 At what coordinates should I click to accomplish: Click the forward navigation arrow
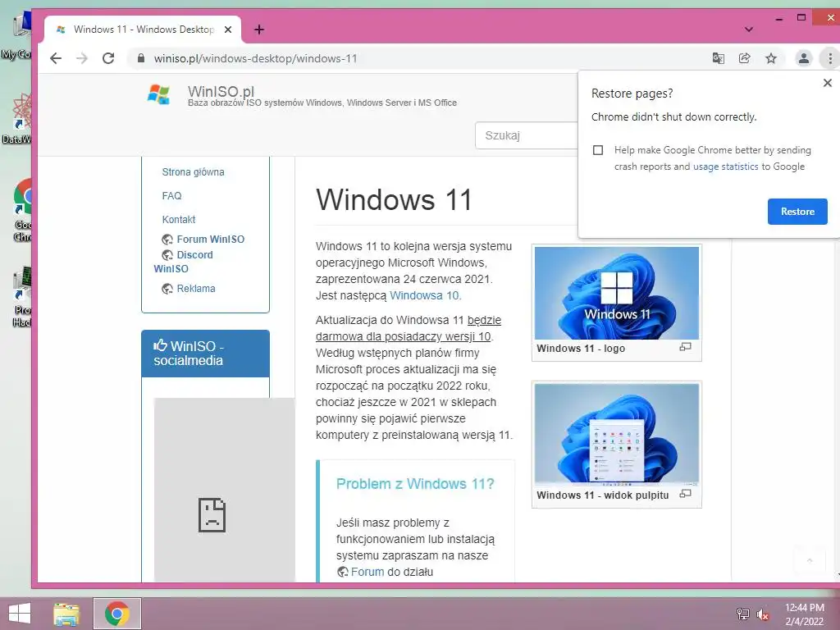click(x=82, y=58)
